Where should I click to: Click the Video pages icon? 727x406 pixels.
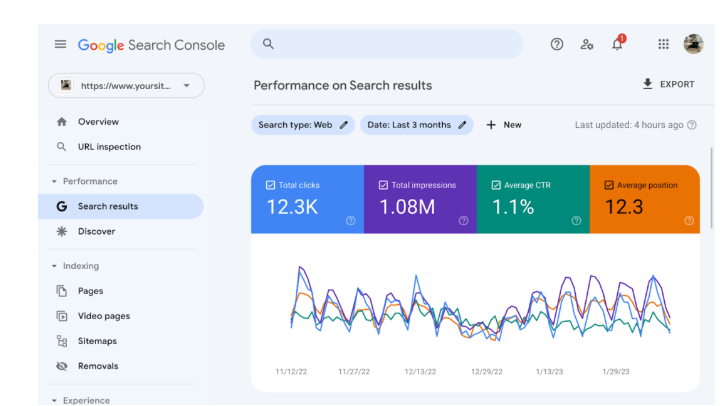click(62, 316)
